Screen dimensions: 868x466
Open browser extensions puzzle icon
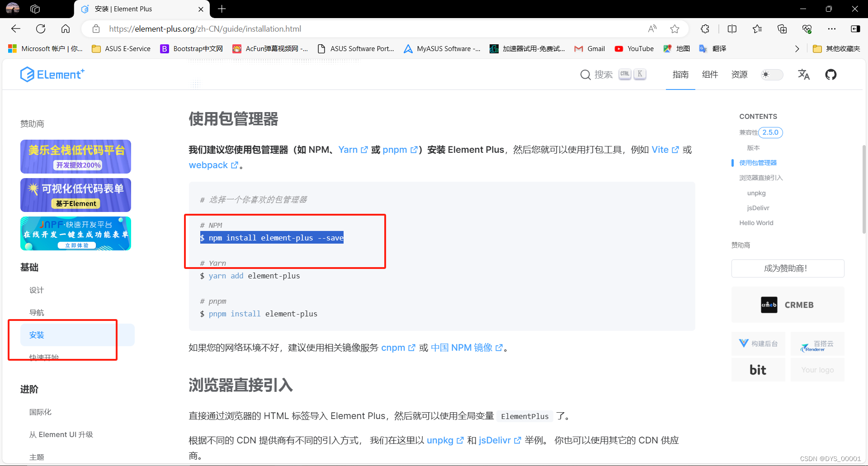click(705, 29)
